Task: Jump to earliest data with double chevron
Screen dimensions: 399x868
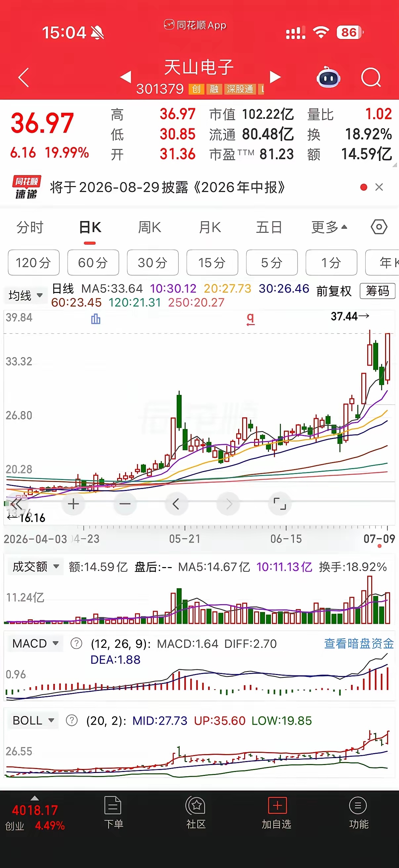Action: coord(16,504)
